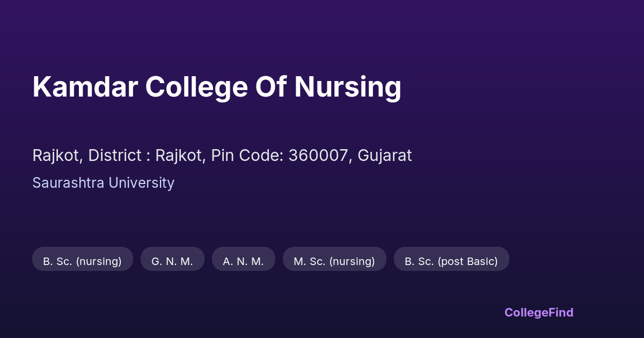This screenshot has width=644, height=338.
Task: Click the word University under the address
Action: click(141, 183)
